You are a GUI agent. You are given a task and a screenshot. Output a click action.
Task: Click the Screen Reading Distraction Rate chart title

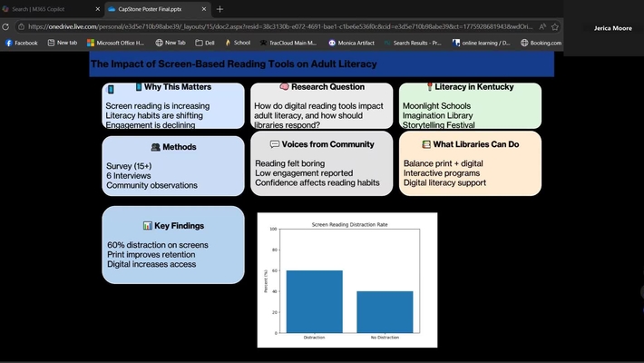click(349, 225)
